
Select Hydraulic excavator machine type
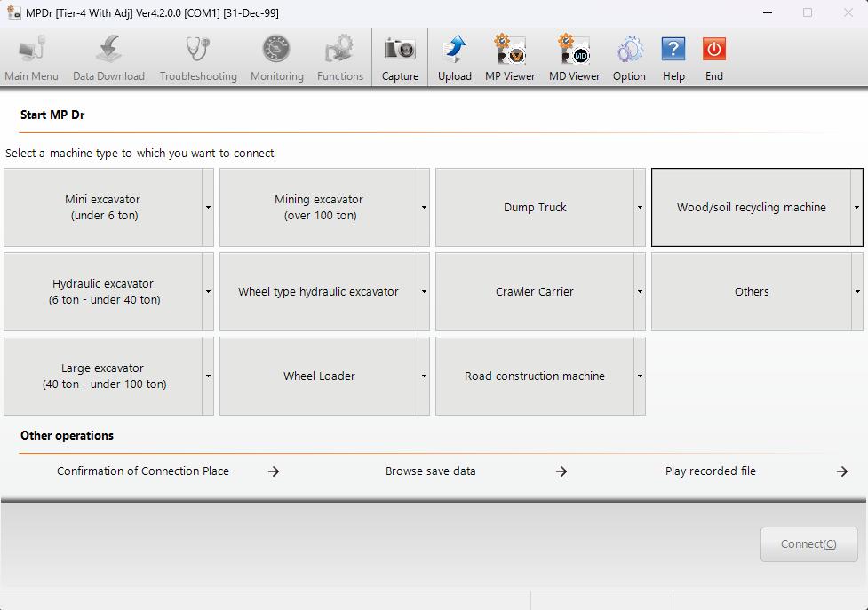coord(104,292)
